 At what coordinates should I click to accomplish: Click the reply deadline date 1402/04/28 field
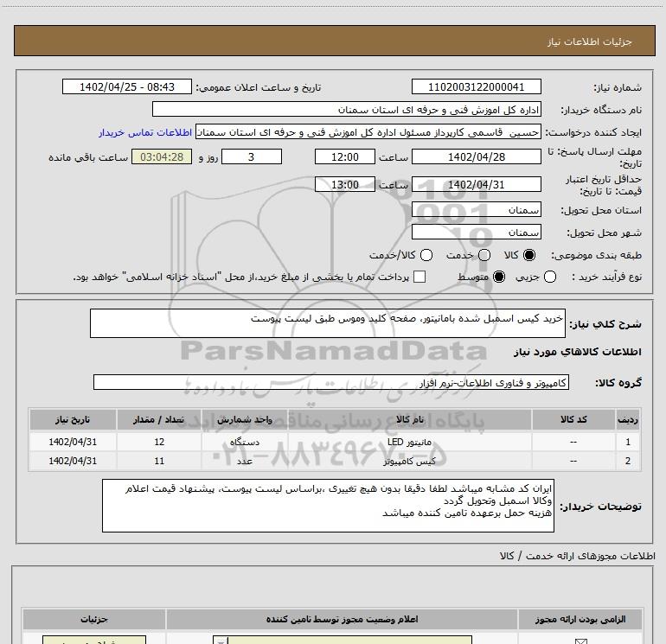[476, 156]
